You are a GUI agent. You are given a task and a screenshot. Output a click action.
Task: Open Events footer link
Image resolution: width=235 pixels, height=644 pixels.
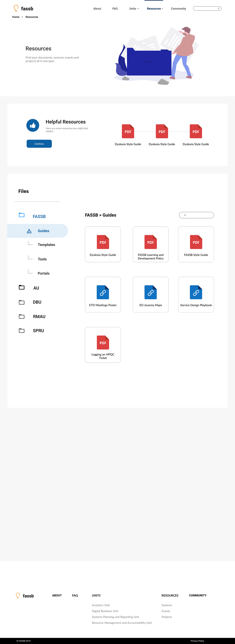tap(166, 611)
